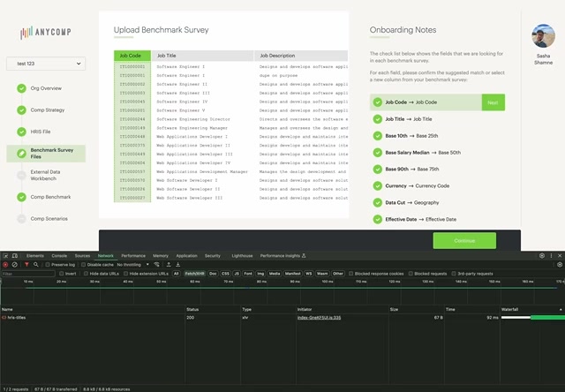This screenshot has width=565, height=392.
Task: Click the Org Overview green checkmark icon
Action: (21, 88)
